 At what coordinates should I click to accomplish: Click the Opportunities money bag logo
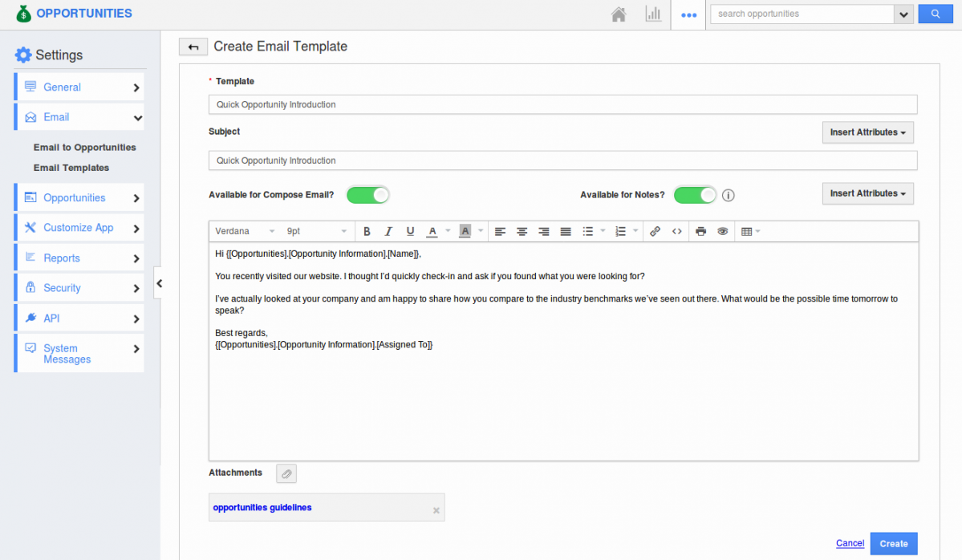coord(23,14)
